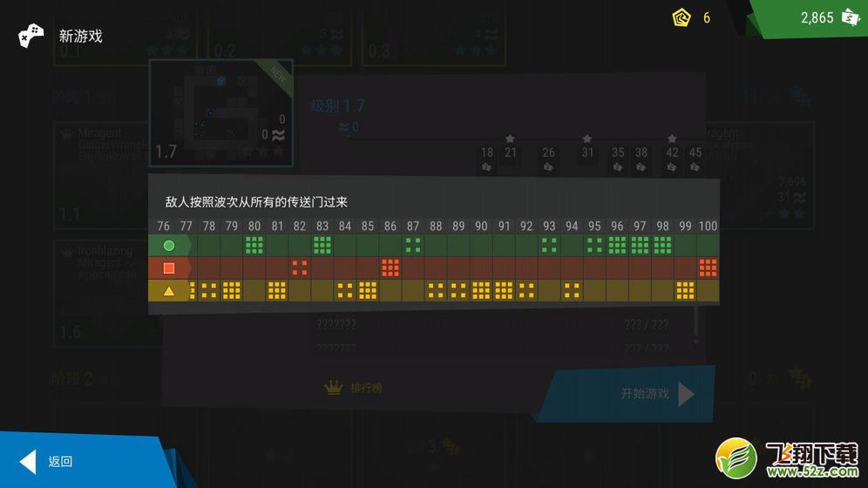Click wave number 88 header

click(x=436, y=226)
